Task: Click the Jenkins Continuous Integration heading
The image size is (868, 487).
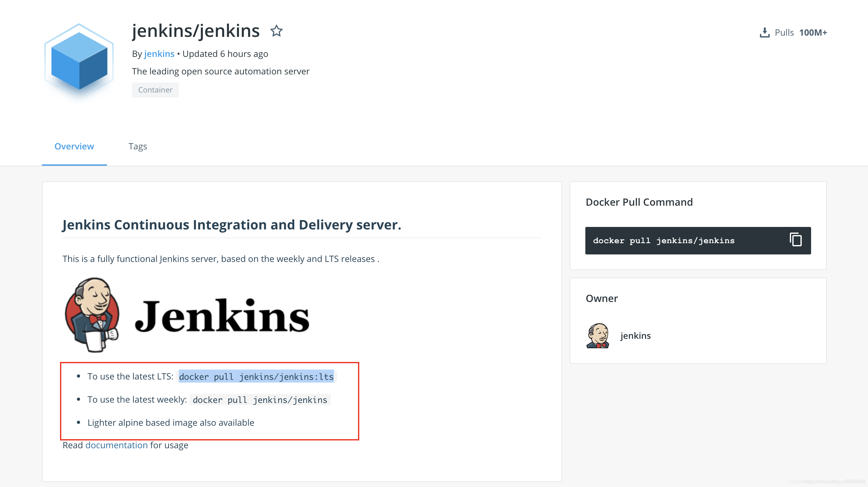Action: (232, 225)
